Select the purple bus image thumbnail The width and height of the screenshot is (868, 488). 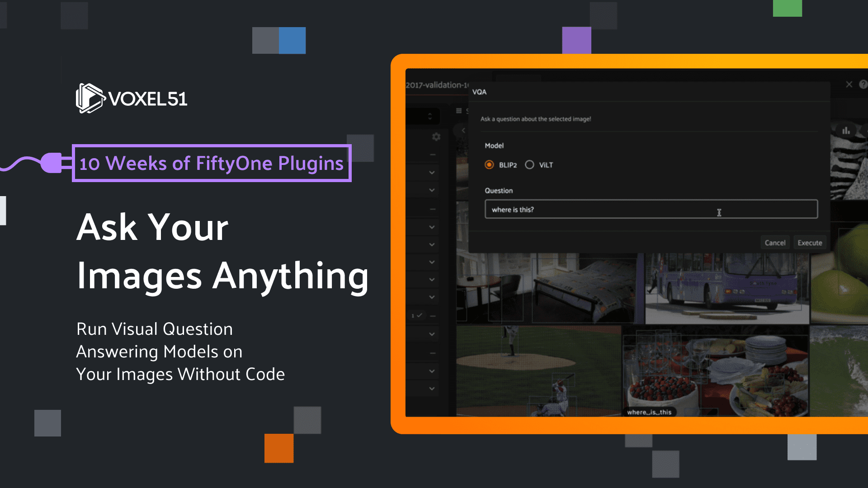pyautogui.click(x=726, y=288)
